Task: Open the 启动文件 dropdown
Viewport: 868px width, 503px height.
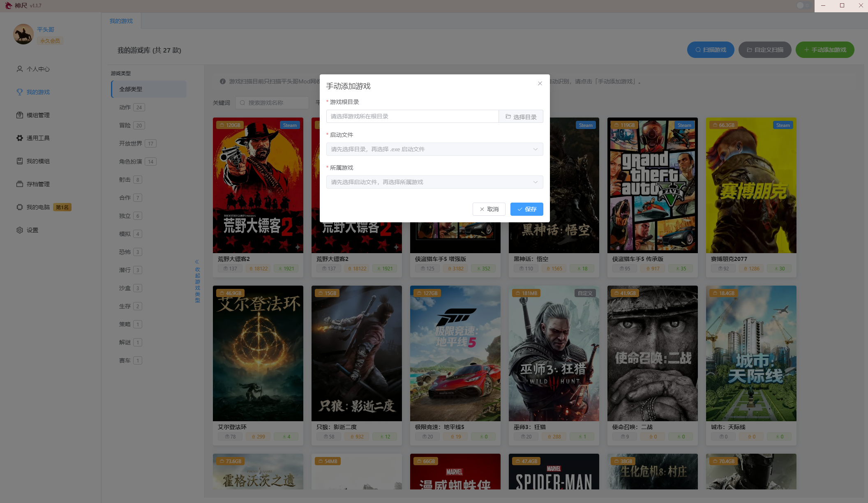Action: click(x=435, y=149)
